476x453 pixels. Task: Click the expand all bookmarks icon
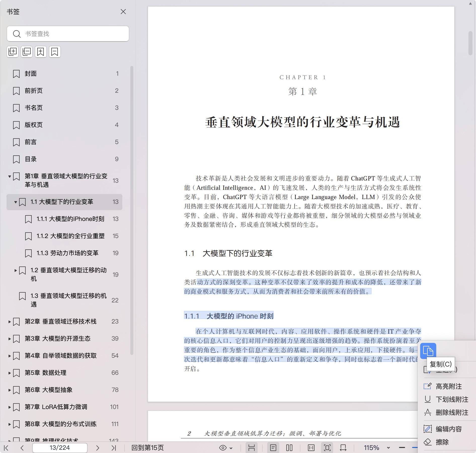(x=13, y=52)
